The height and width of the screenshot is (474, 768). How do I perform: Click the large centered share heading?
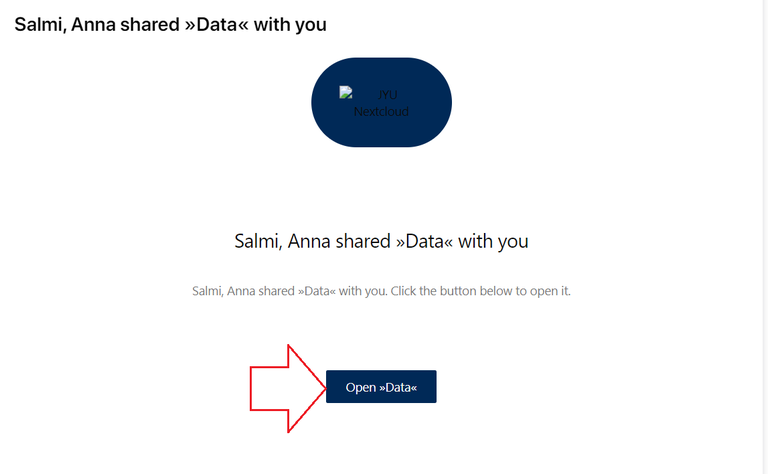click(381, 241)
